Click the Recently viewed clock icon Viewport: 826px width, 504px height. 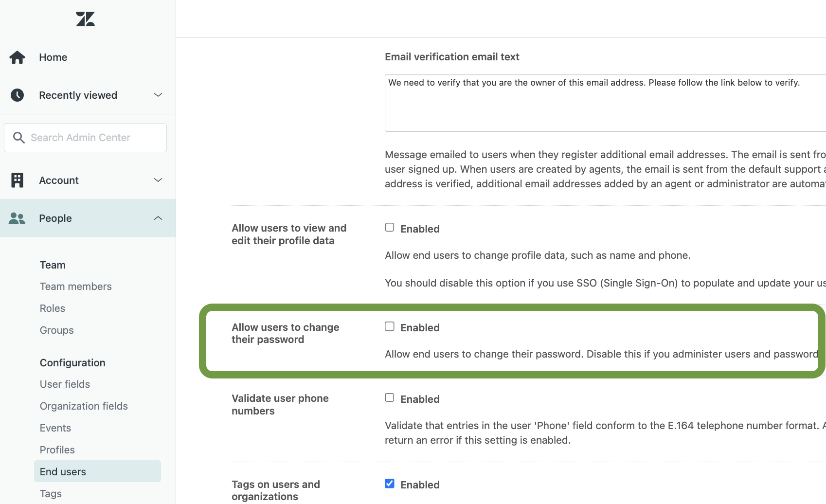point(18,95)
